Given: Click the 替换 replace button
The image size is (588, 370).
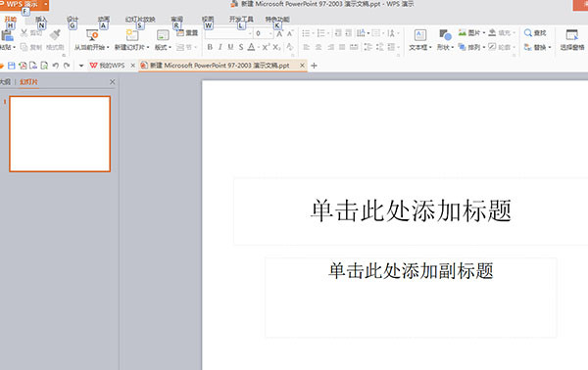Looking at the screenshot, I should pyautogui.click(x=535, y=47).
